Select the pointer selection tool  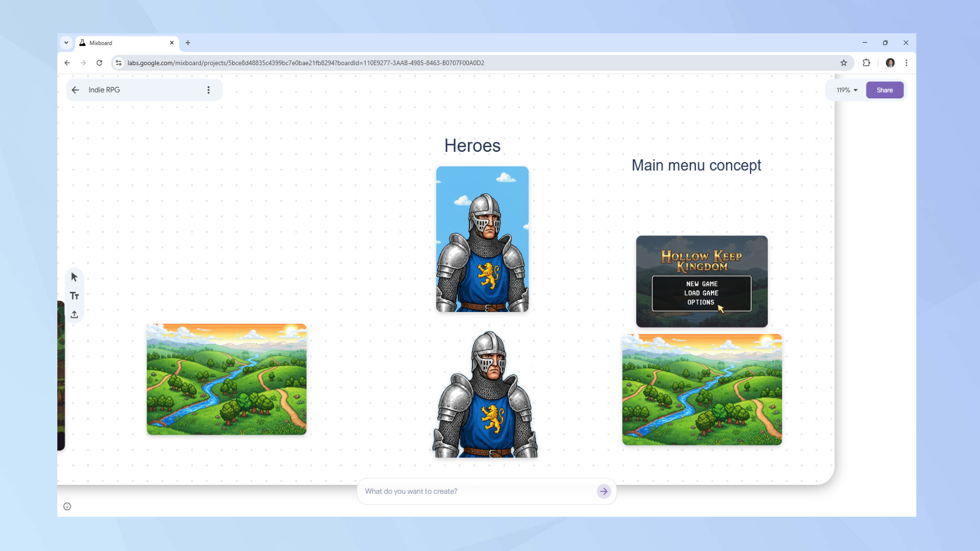click(74, 277)
